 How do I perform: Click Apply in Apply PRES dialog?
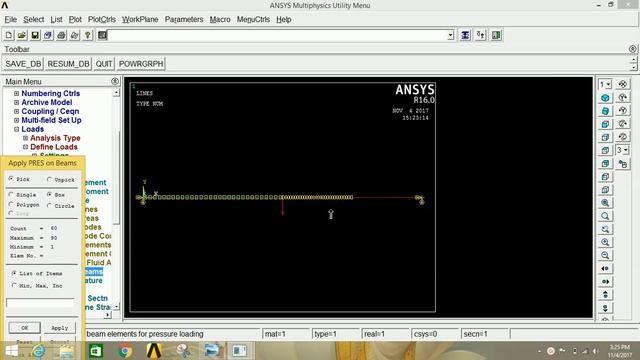[x=60, y=328]
